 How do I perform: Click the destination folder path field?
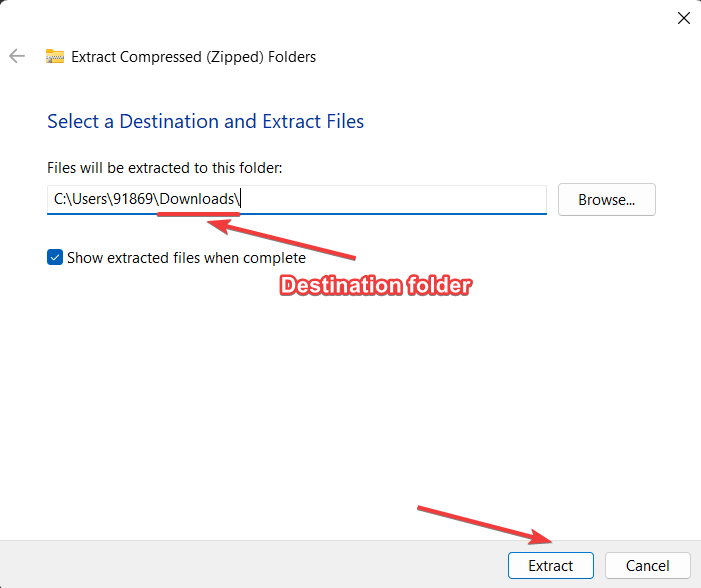[297, 199]
